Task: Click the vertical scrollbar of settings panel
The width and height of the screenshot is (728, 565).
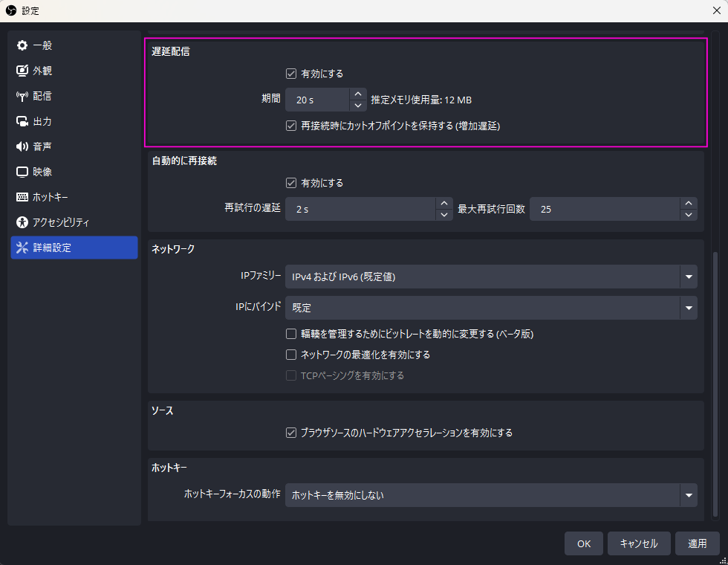Action: pos(715,386)
